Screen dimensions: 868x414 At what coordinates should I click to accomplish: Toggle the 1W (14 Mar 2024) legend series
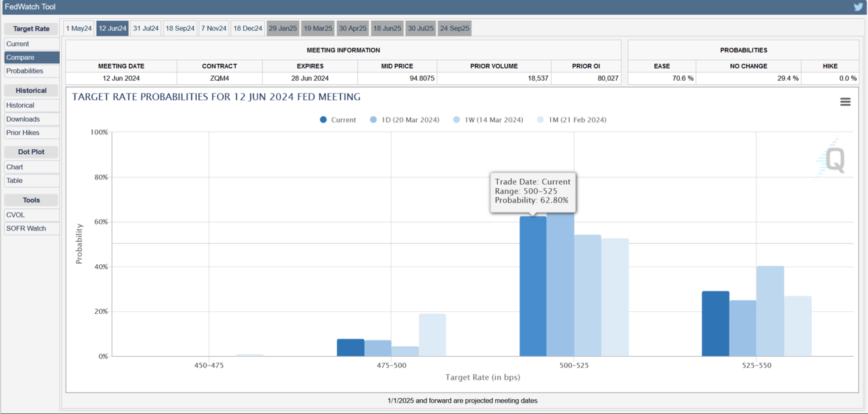click(488, 120)
